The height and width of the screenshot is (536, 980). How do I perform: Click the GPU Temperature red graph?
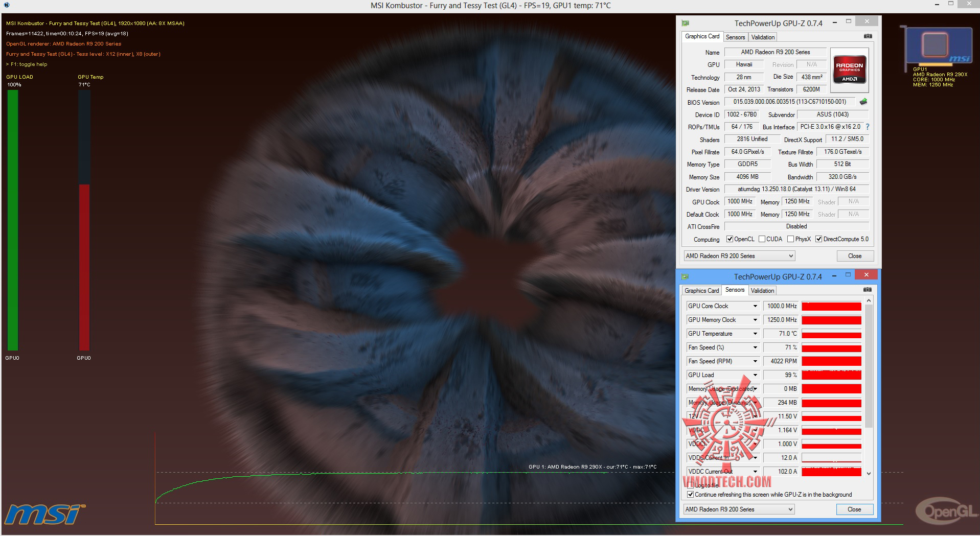pyautogui.click(x=831, y=334)
